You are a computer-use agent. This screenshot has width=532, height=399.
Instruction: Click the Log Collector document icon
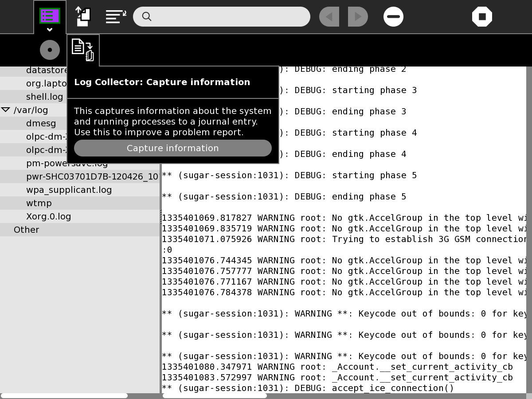[x=83, y=50]
